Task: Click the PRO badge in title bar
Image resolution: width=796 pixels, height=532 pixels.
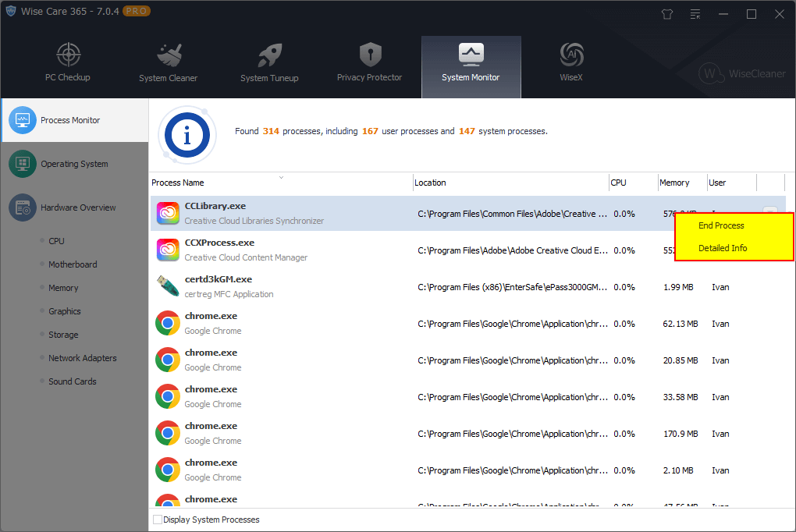Action: point(137,11)
